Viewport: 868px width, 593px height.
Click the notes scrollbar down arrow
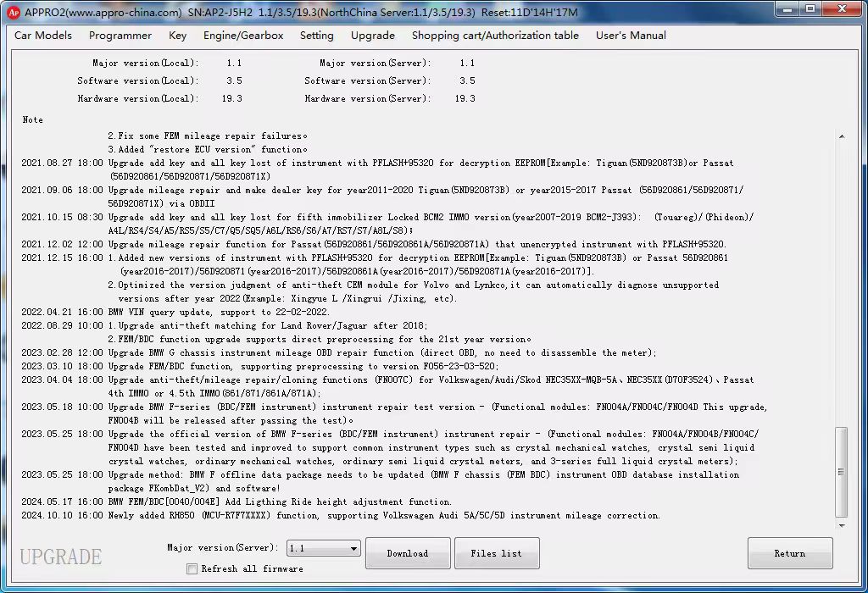(x=841, y=524)
